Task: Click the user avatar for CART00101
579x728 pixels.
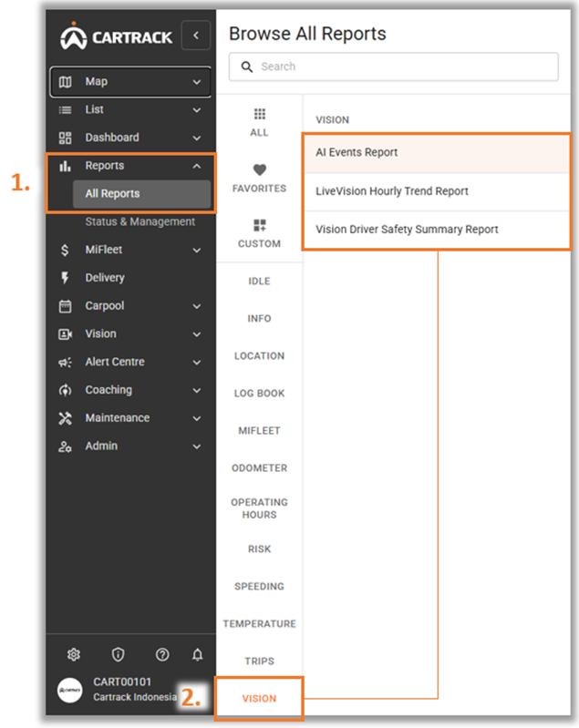Action: (x=69, y=690)
